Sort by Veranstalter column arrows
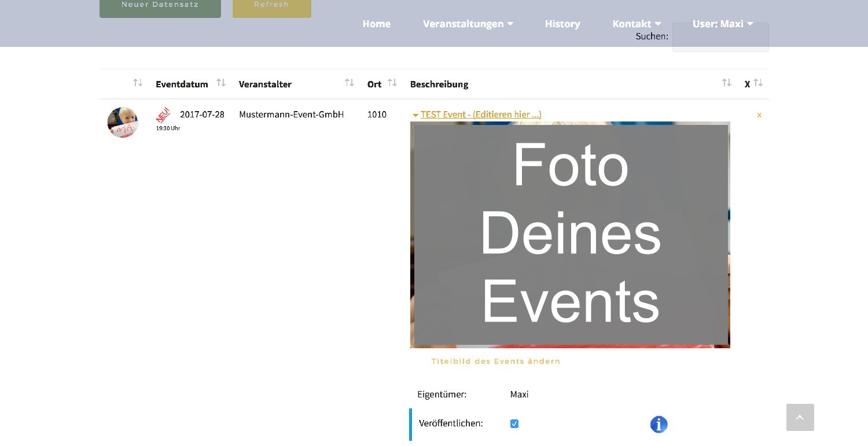 pos(349,83)
